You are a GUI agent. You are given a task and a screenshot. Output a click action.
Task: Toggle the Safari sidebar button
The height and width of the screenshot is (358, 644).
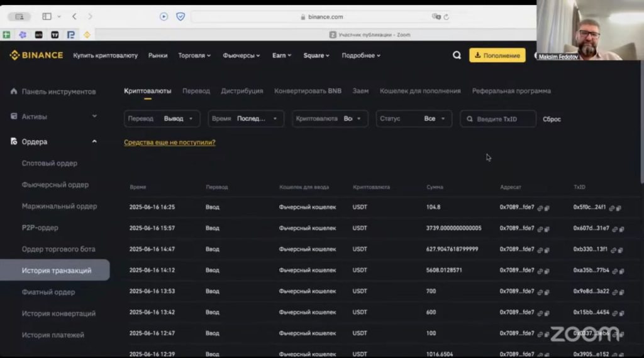tap(47, 17)
